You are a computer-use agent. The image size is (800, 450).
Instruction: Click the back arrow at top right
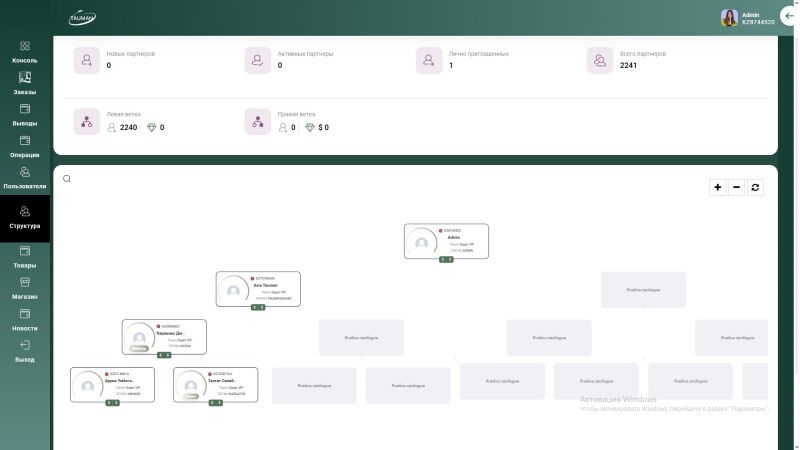(790, 17)
